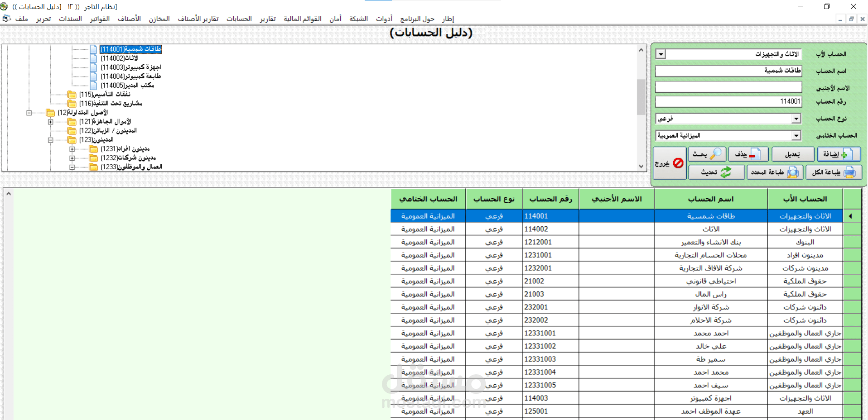Open the حول البرنامج menu
The height and width of the screenshot is (420, 868).
(x=417, y=19)
